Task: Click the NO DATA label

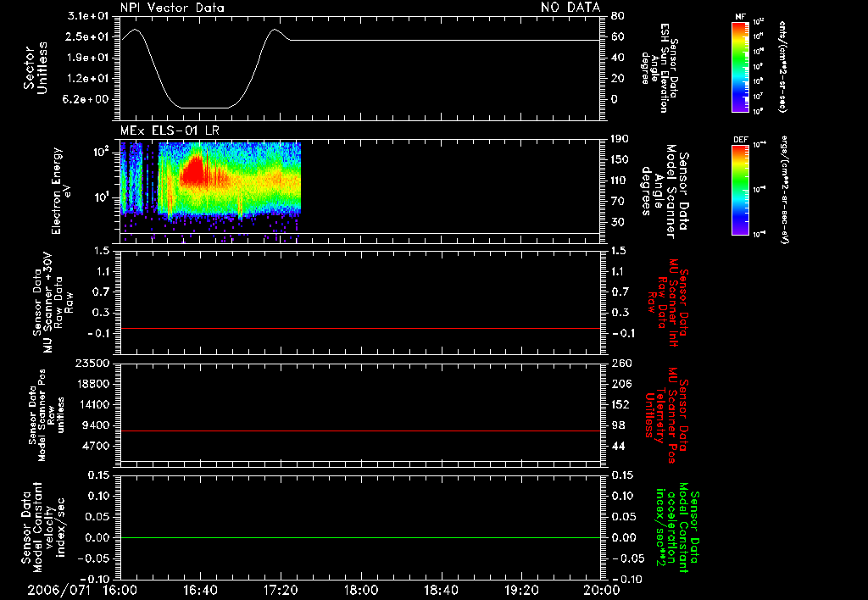Action: (570, 8)
